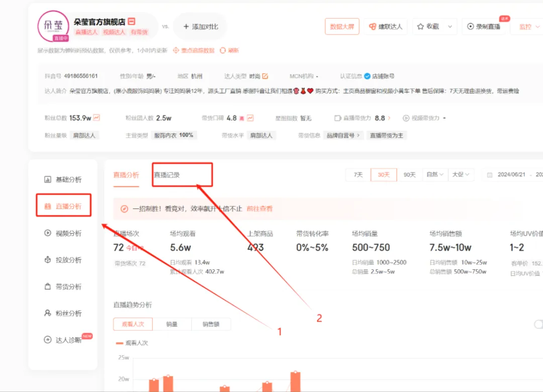Click the 服饰内衣 100% category tag
This screenshot has width=543, height=392.
tap(173, 135)
